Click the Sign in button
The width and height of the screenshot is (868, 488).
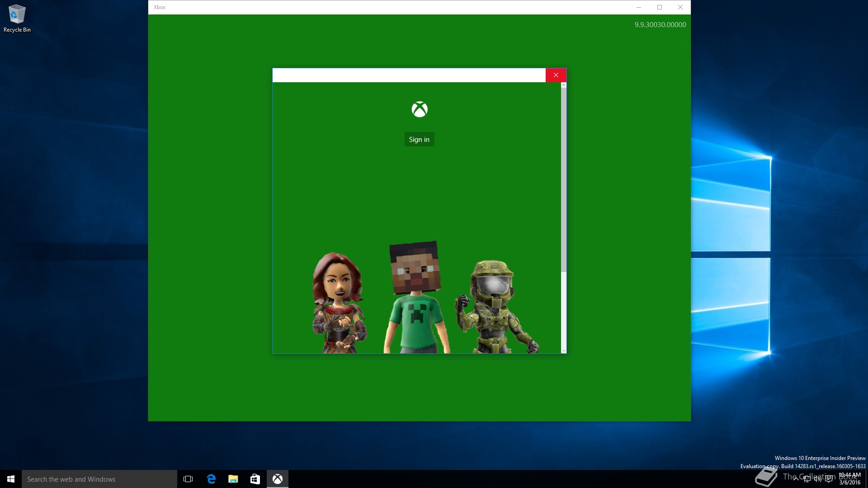coord(419,139)
